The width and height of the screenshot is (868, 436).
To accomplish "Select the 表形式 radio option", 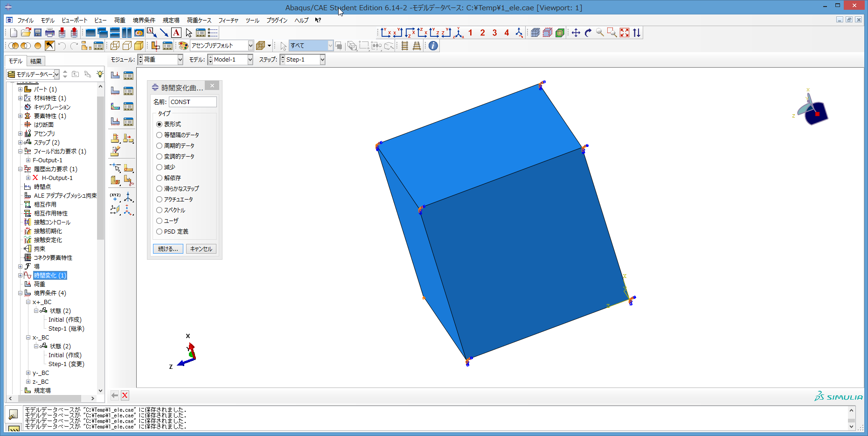I will (x=160, y=124).
